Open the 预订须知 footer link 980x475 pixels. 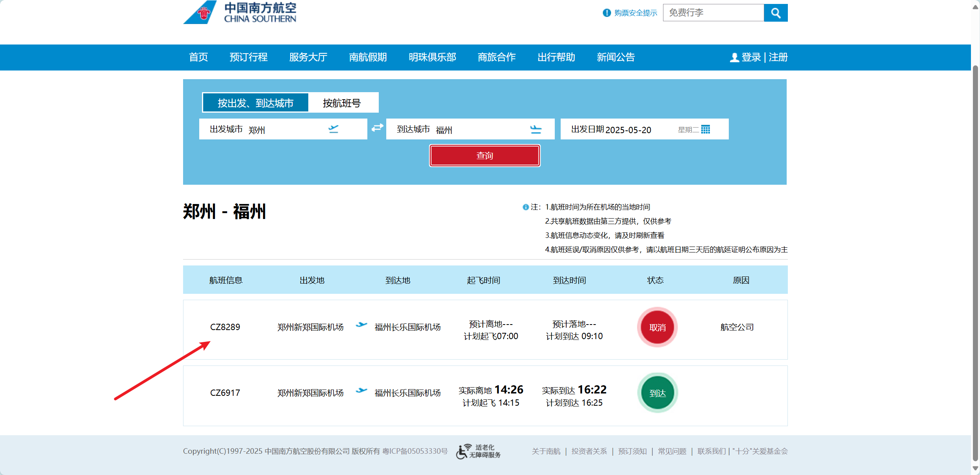(x=632, y=451)
